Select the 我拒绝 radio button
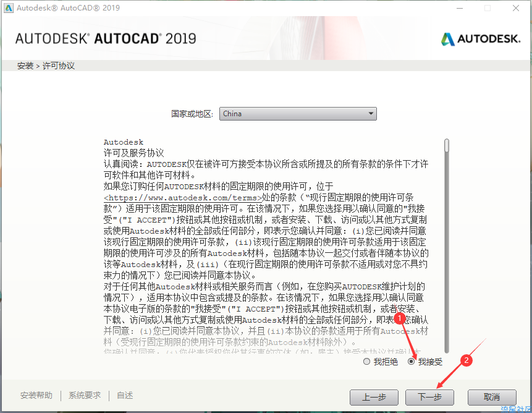This screenshot has height=413, width=532. [366, 362]
